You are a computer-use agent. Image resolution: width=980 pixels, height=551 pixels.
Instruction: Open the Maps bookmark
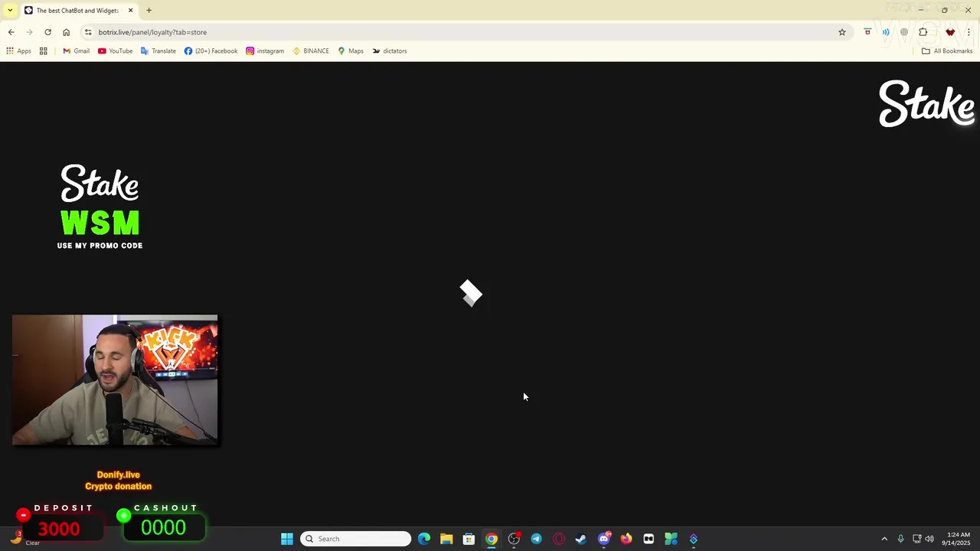coord(351,51)
